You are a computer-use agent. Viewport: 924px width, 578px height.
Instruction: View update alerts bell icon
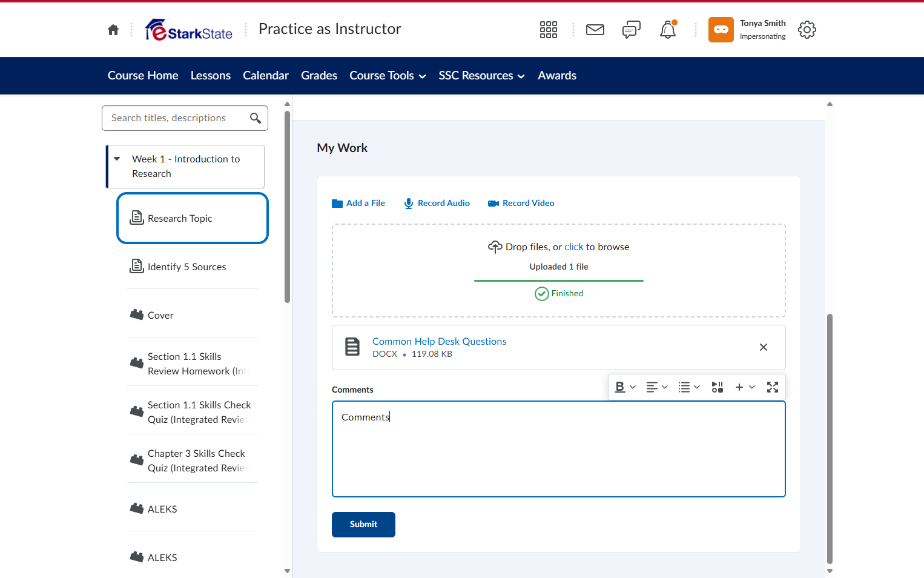coord(668,30)
